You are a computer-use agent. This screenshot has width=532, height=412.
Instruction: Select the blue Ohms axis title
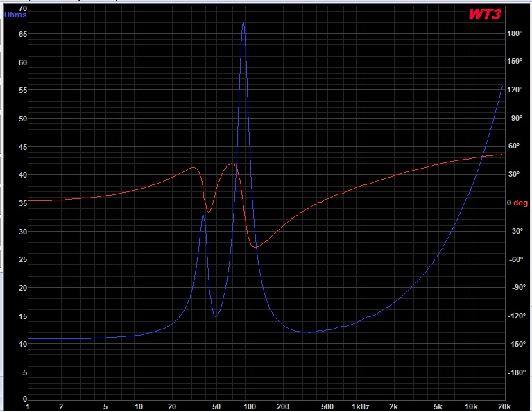[15, 15]
